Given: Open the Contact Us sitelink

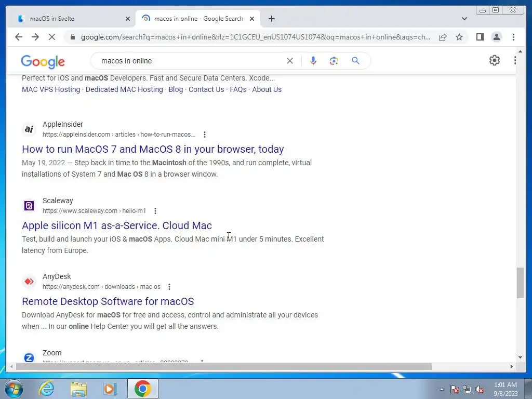Looking at the screenshot, I should click(206, 89).
